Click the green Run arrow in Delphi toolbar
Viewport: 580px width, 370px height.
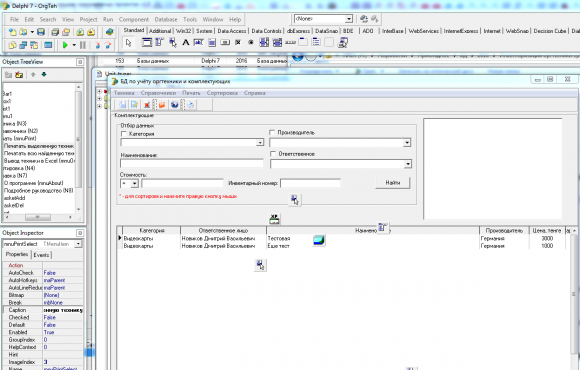(65, 45)
